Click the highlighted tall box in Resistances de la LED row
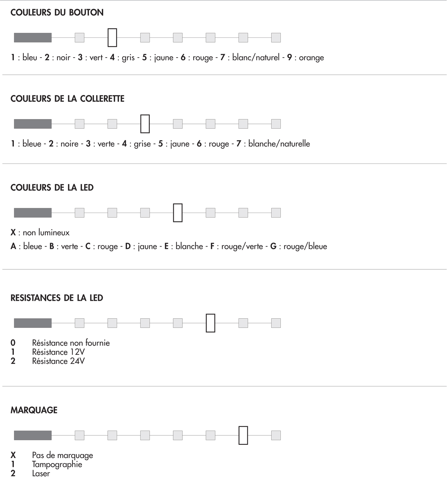This screenshot has width=448, height=486. tap(210, 323)
